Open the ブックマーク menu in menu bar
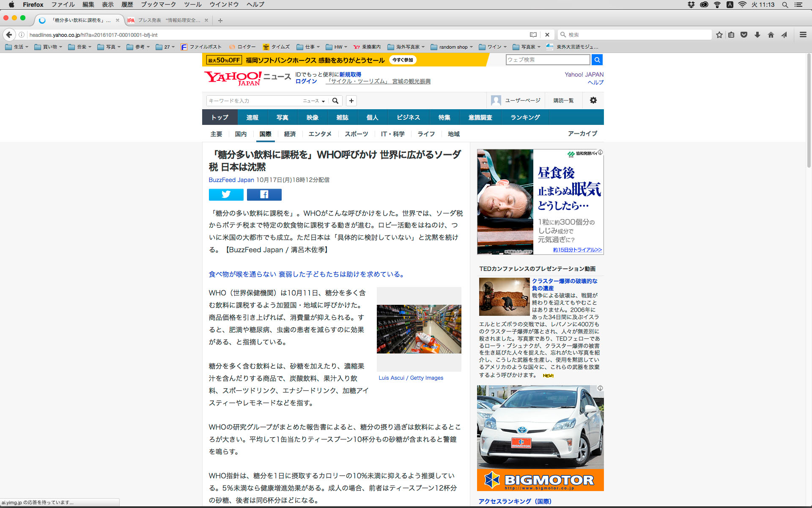This screenshot has height=508, width=812. click(x=158, y=5)
